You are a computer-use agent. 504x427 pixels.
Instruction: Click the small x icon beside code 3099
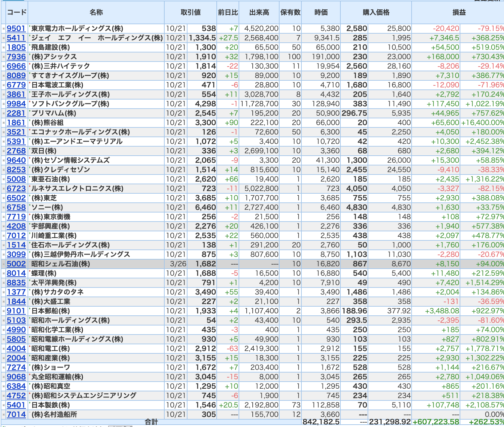click(x=4, y=255)
